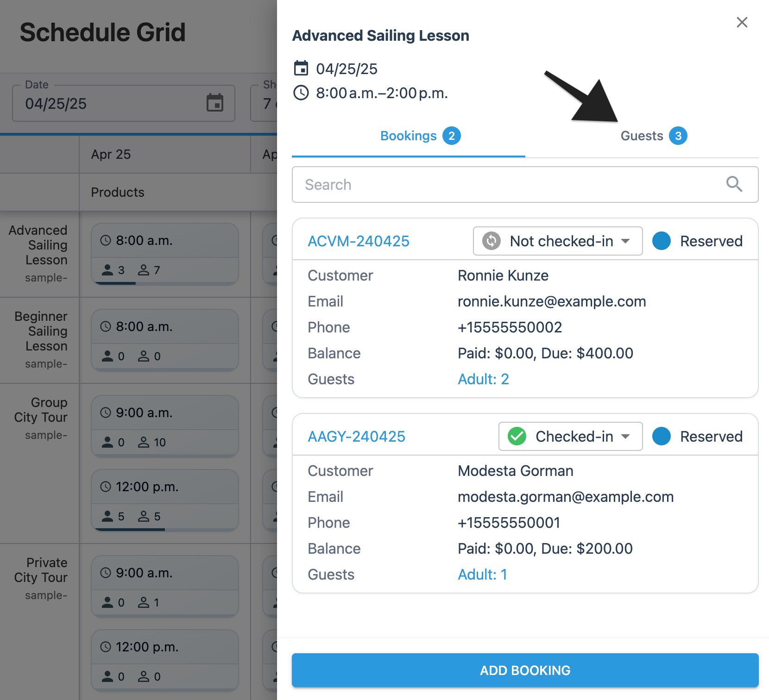Image resolution: width=769 pixels, height=700 pixels.
Task: Open booking ACVM-240425 link
Action: [359, 241]
